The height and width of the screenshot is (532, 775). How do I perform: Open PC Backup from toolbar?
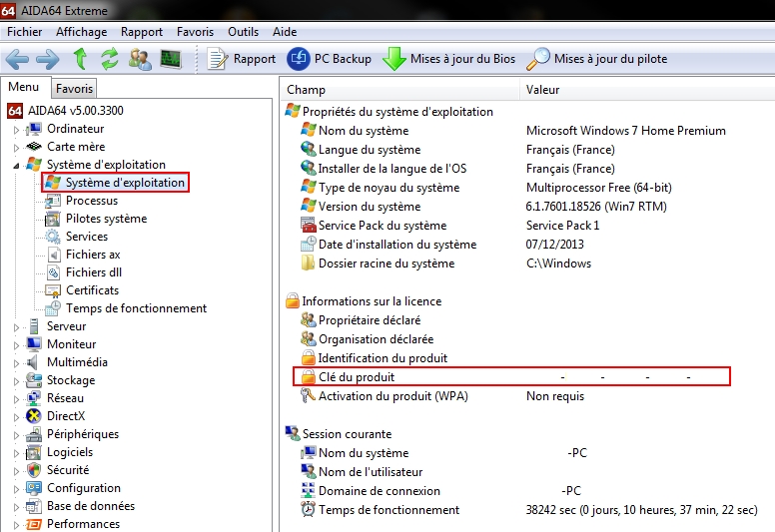pos(329,59)
